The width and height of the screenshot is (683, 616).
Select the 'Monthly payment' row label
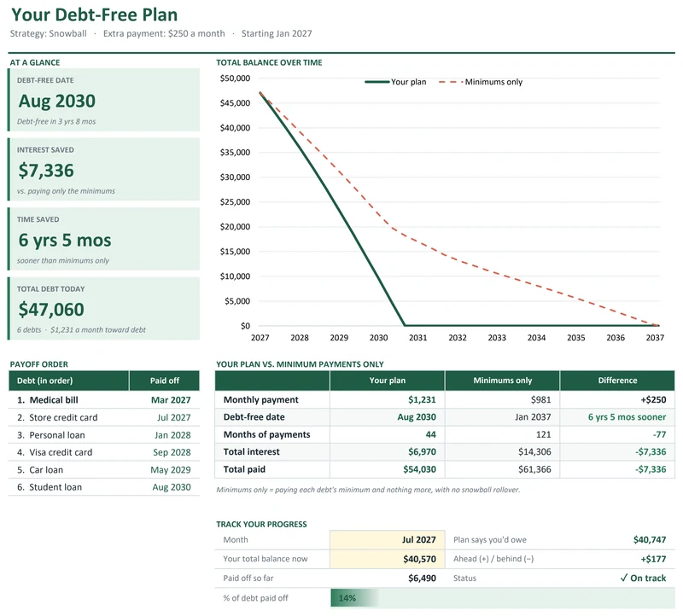(261, 399)
